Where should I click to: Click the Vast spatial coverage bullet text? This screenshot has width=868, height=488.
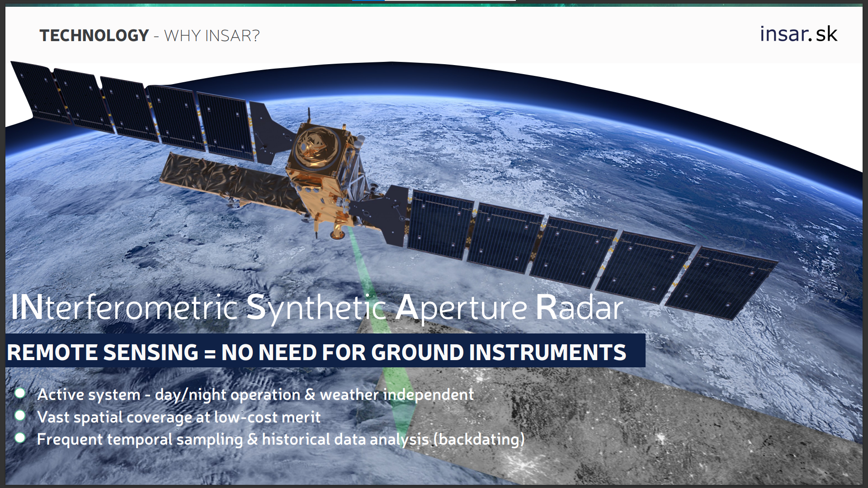pyautogui.click(x=179, y=417)
